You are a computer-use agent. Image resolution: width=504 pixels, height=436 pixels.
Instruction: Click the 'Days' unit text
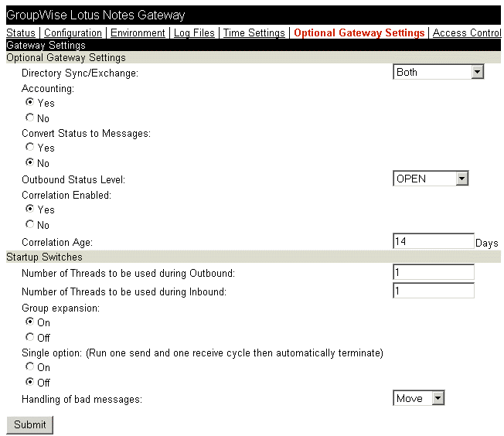[487, 243]
